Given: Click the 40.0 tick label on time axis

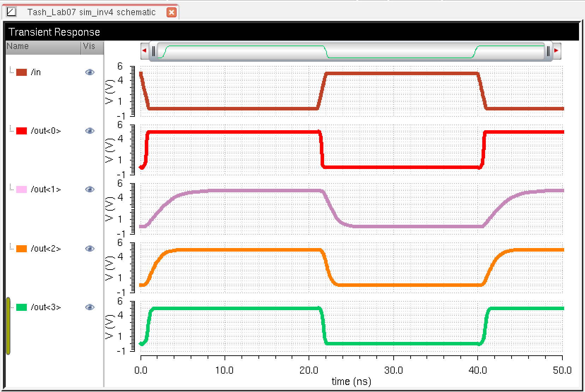Looking at the screenshot, I should (x=478, y=370).
